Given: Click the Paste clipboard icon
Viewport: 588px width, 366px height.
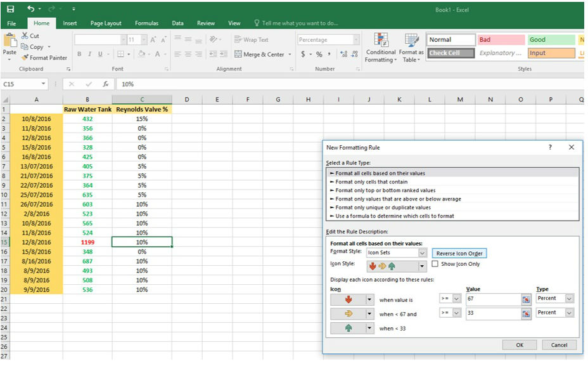Looking at the screenshot, I should (x=10, y=43).
